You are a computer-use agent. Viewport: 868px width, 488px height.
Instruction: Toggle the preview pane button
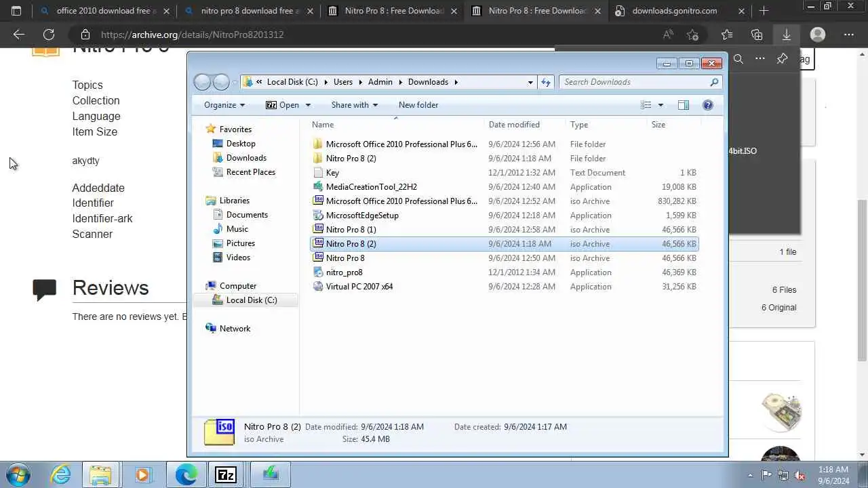pyautogui.click(x=684, y=105)
